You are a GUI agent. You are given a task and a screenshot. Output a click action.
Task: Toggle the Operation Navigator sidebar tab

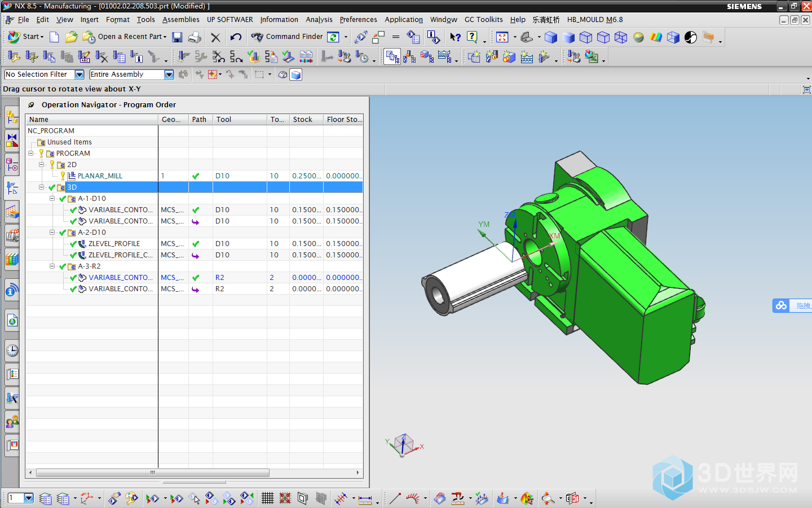[12, 189]
